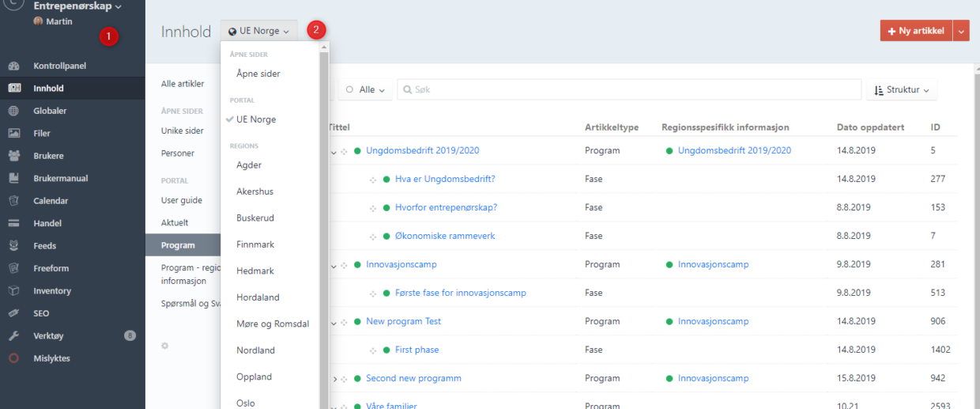
Task: Click the Kontrollpanel gauge icon in sidebar
Action: [14, 66]
